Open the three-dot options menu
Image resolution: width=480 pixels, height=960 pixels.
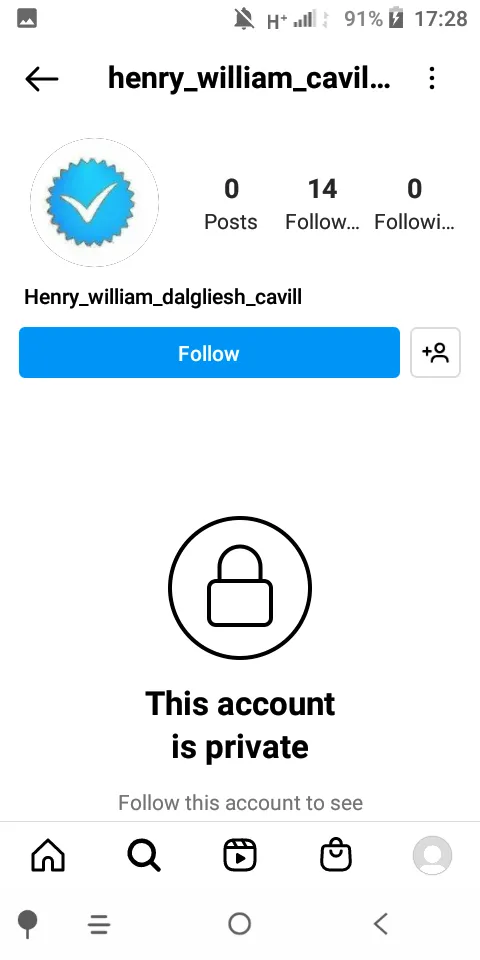(x=432, y=79)
